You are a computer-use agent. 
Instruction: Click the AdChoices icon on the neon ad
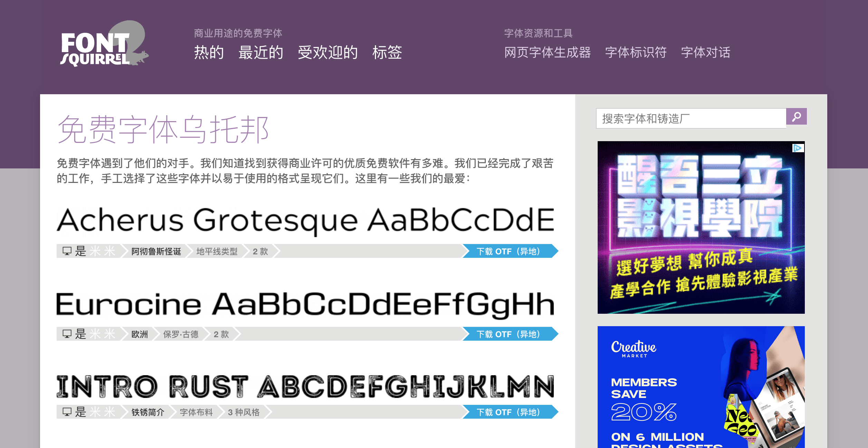[x=798, y=148]
